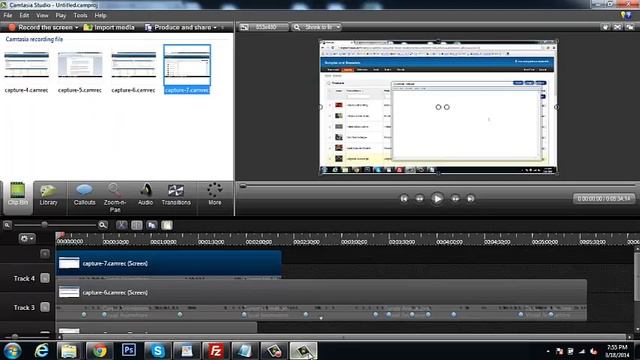Open the Library tab
This screenshot has width=640, height=360.
[48, 194]
